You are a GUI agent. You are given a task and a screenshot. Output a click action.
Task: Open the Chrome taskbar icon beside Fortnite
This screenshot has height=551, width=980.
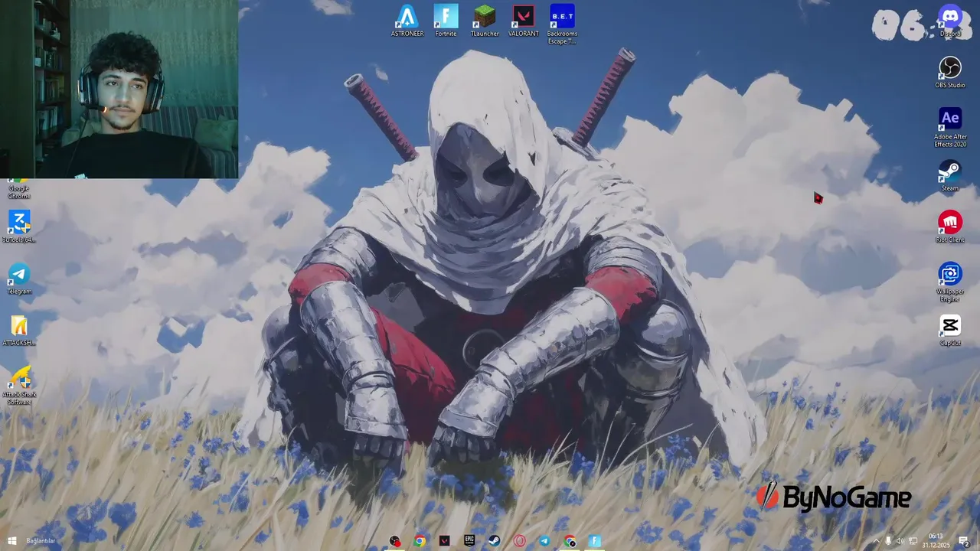(570, 541)
